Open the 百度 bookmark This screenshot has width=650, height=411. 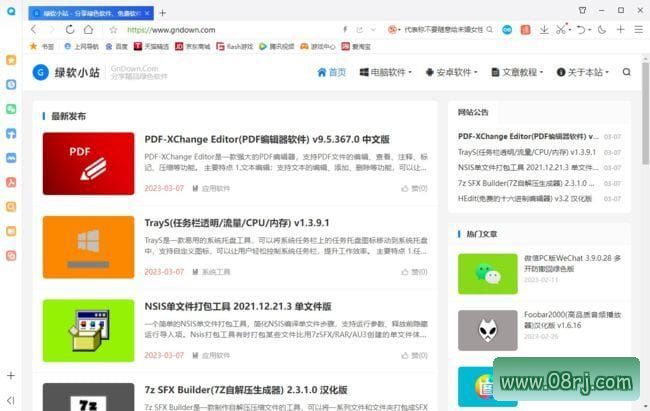pos(116,46)
